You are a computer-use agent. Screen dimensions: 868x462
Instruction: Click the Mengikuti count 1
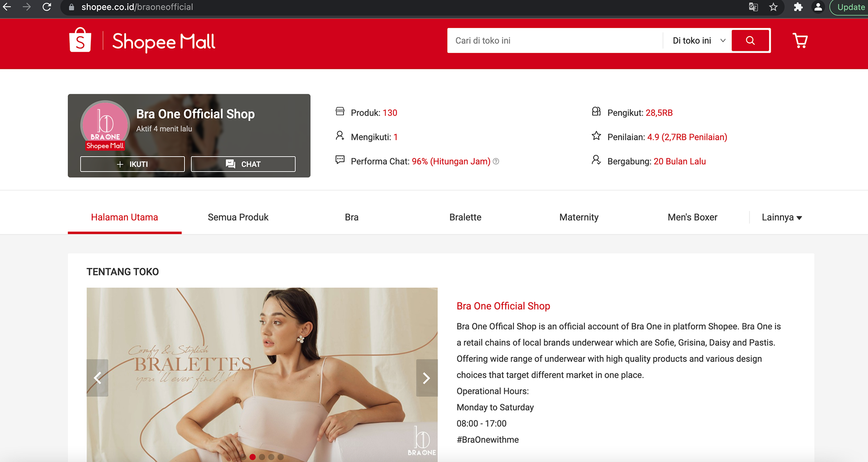point(396,137)
